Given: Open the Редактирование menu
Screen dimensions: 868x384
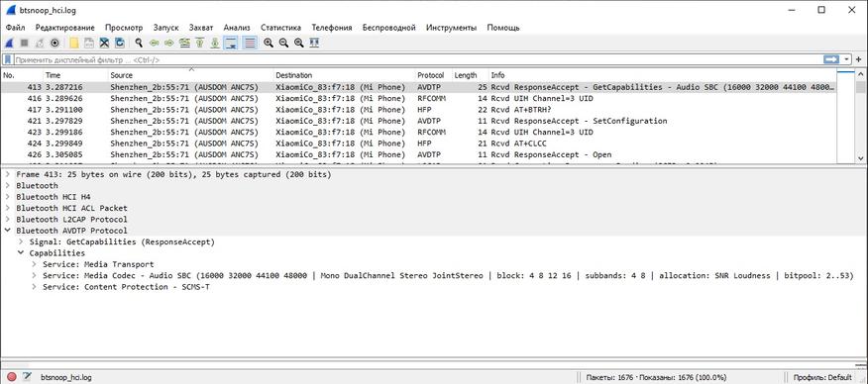Looking at the screenshot, I should (64, 27).
